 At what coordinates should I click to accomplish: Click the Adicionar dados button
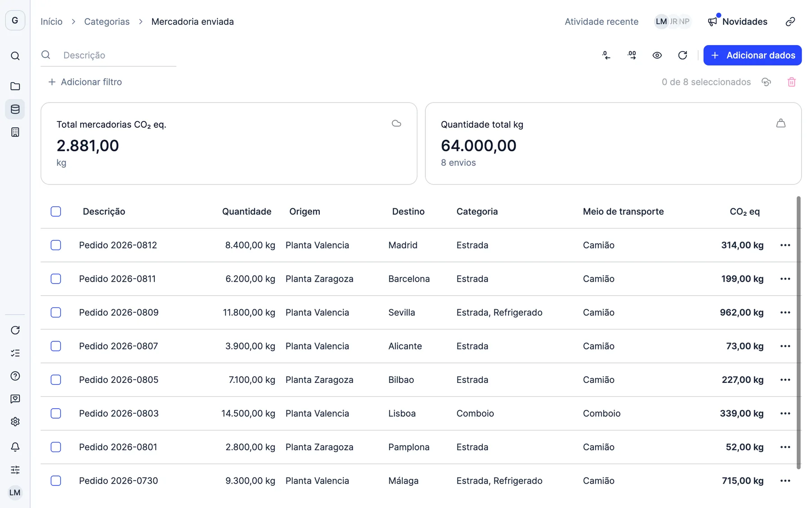pos(752,55)
